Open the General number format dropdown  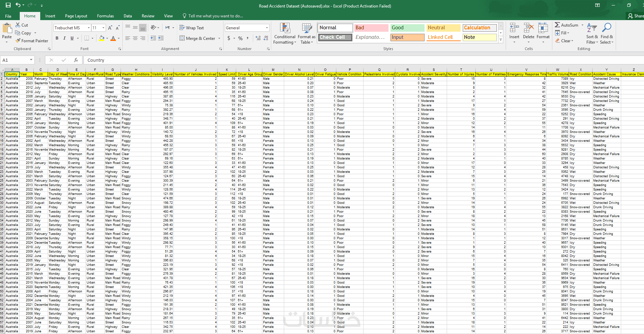click(x=267, y=28)
